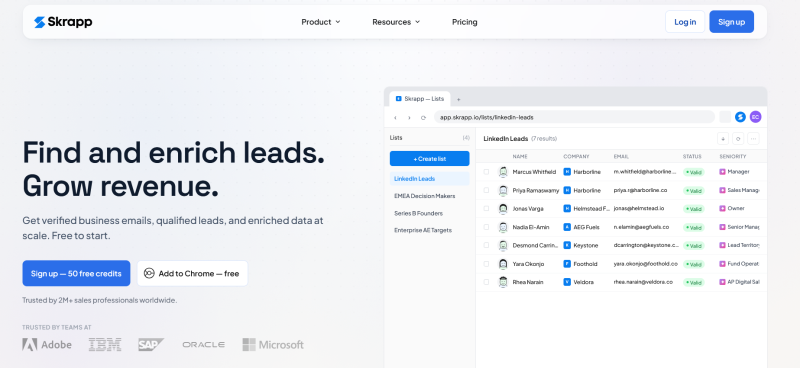The width and height of the screenshot is (800, 368).
Task: Expand the Resources dropdown menu
Action: pos(396,22)
